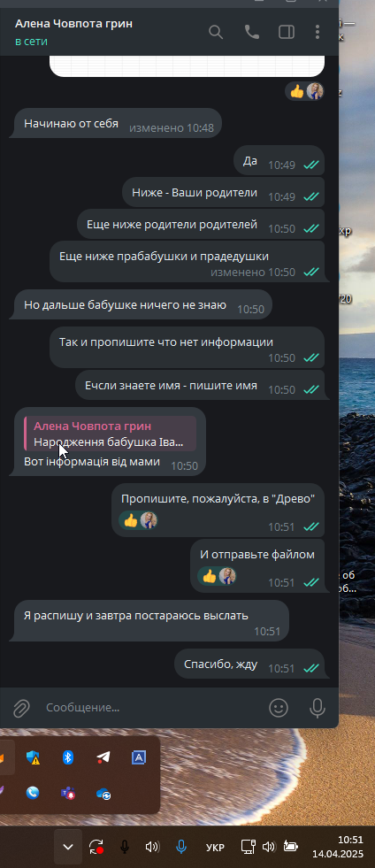Toggle thumbs-up reaction on Пропишите в Древо
The height and width of the screenshot is (868, 375).
click(x=138, y=520)
